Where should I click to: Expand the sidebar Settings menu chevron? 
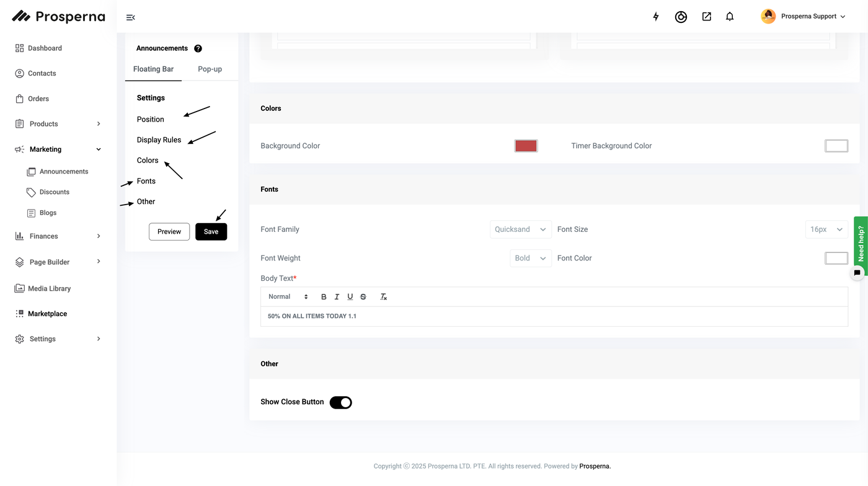coord(99,339)
